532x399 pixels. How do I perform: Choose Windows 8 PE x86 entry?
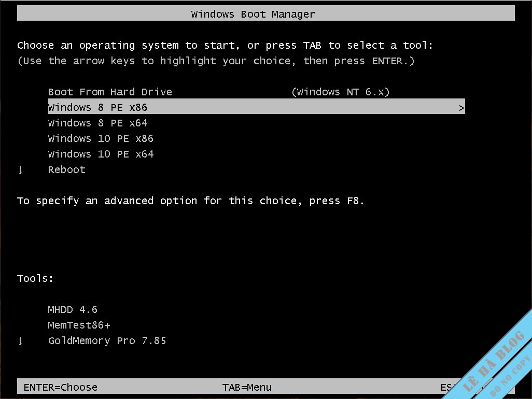(x=256, y=107)
